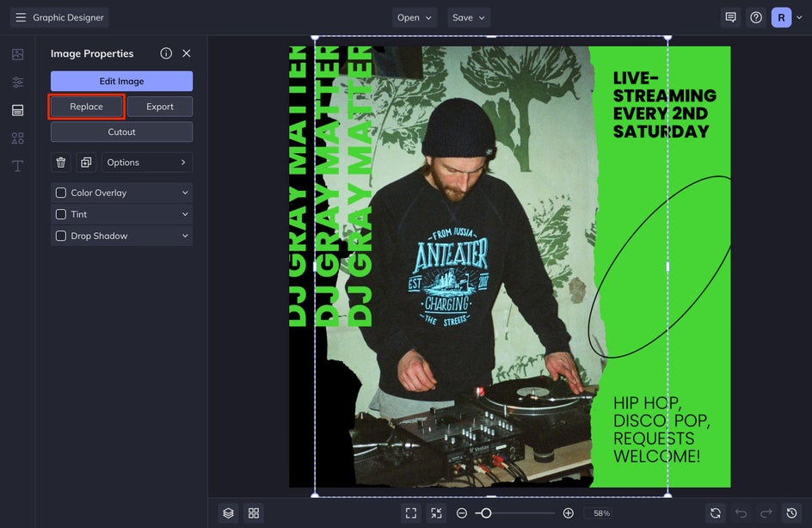This screenshot has height=528, width=812.
Task: Undo the last action
Action: pos(741,513)
